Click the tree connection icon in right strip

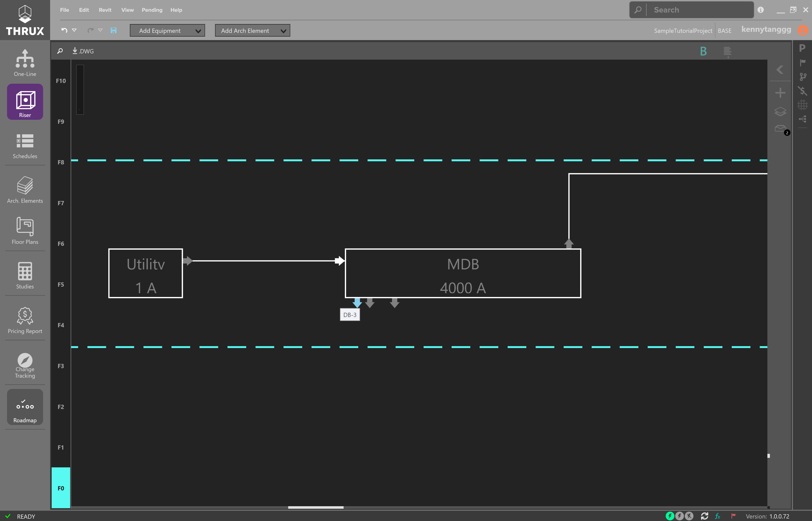802,119
